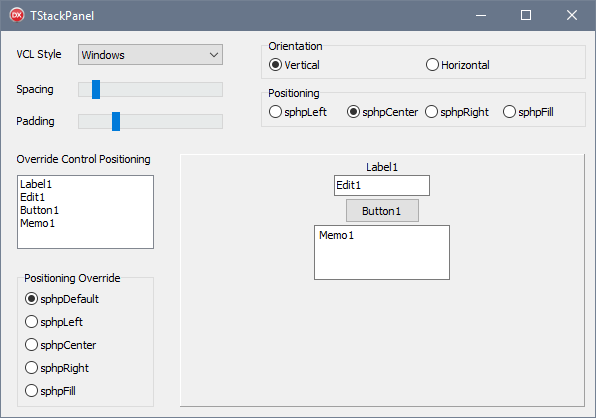Maximize the TStackPanel window

[x=526, y=15]
